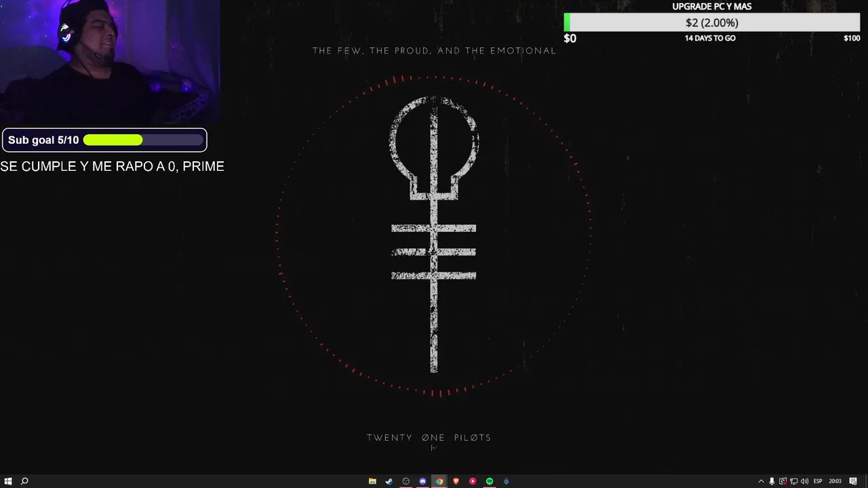Click the Sub goal 5/10 progress bar
This screenshot has width=868, height=488.
(x=104, y=140)
